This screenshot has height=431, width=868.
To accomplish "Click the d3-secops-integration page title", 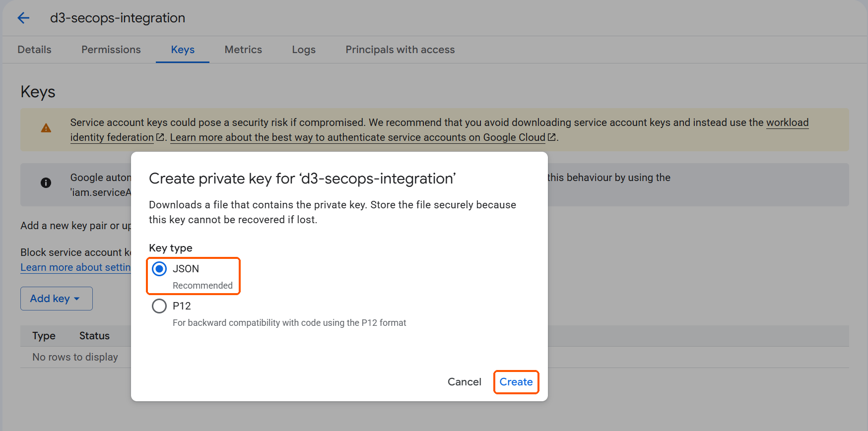I will 118,18.
